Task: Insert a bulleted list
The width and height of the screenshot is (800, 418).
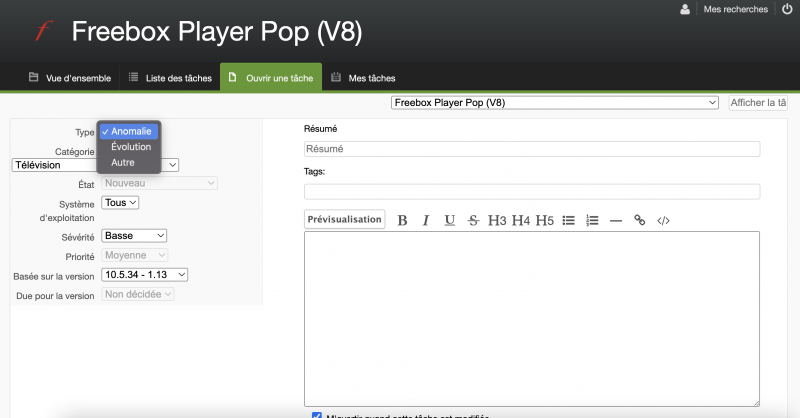Action: 569,220
